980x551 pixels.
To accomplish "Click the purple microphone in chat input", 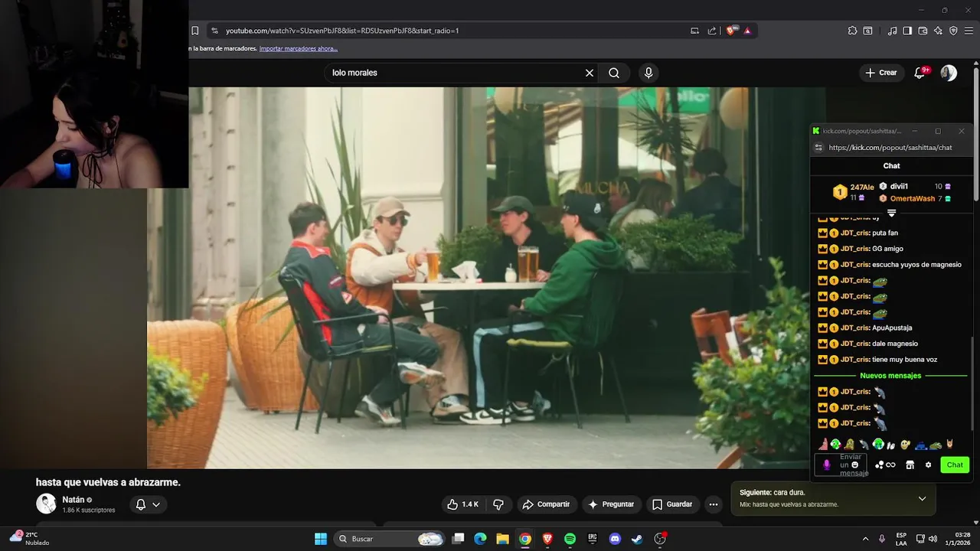I will [x=826, y=465].
